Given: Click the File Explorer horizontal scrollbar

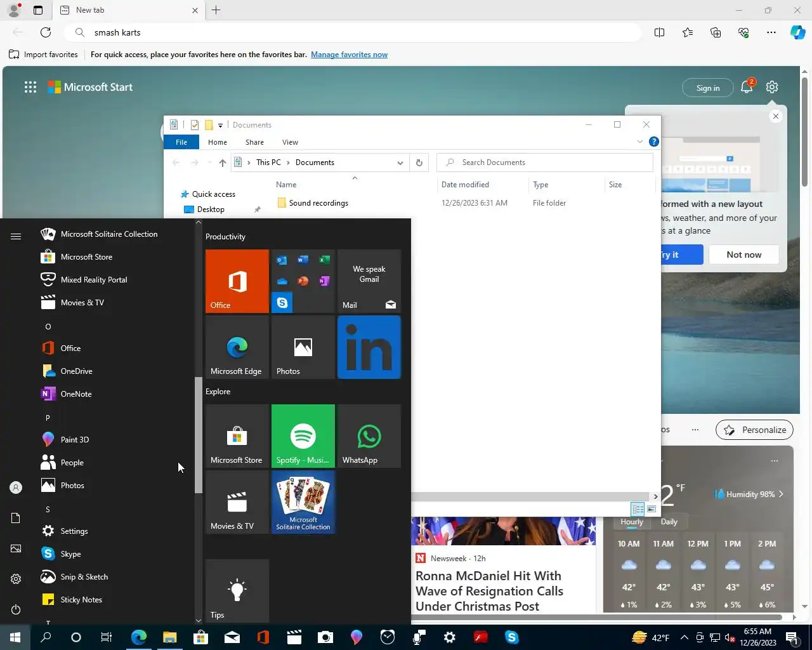Looking at the screenshot, I should (531, 496).
